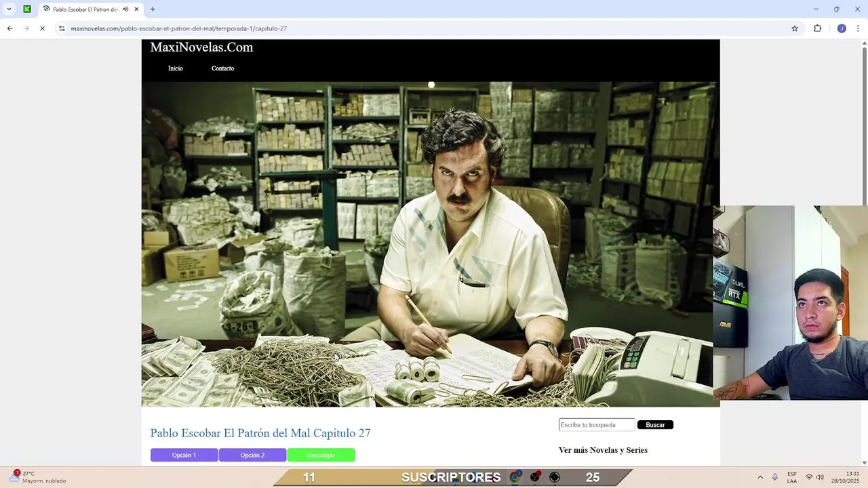
Task: Click the MaxiNovelas.Com site title
Action: 201,47
